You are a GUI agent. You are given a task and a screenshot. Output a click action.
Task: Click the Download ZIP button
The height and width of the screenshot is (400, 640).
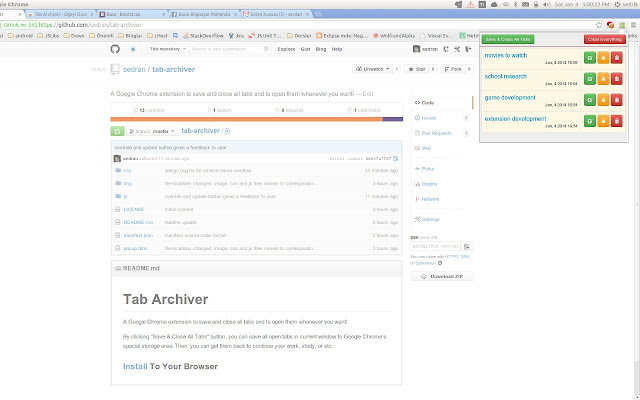[x=442, y=276]
